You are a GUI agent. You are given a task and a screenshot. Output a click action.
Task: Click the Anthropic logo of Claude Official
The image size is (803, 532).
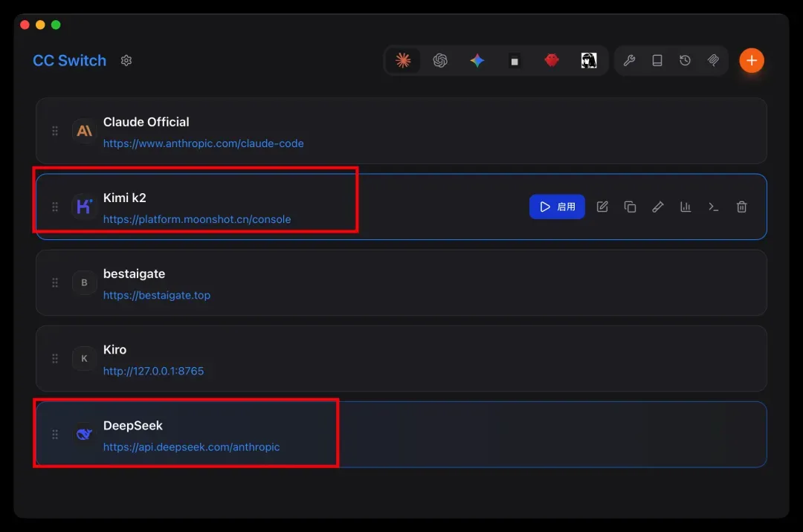(x=84, y=131)
